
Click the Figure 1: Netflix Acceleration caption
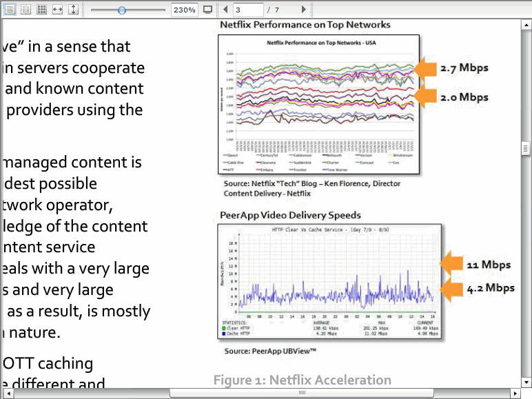pos(303,380)
